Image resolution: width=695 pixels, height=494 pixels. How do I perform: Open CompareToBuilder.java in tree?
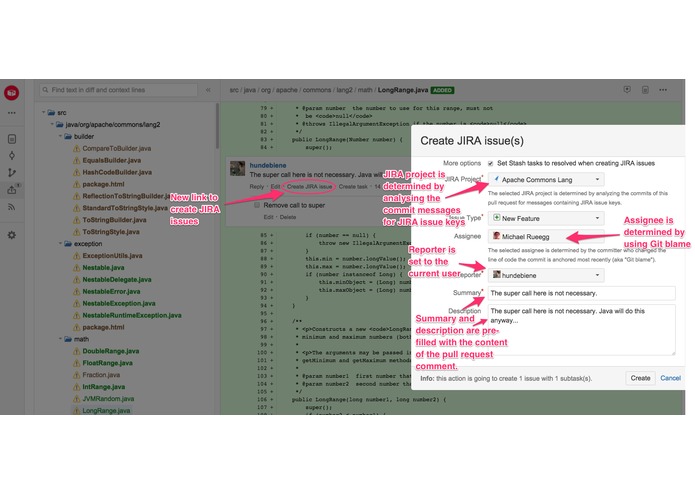(116, 148)
